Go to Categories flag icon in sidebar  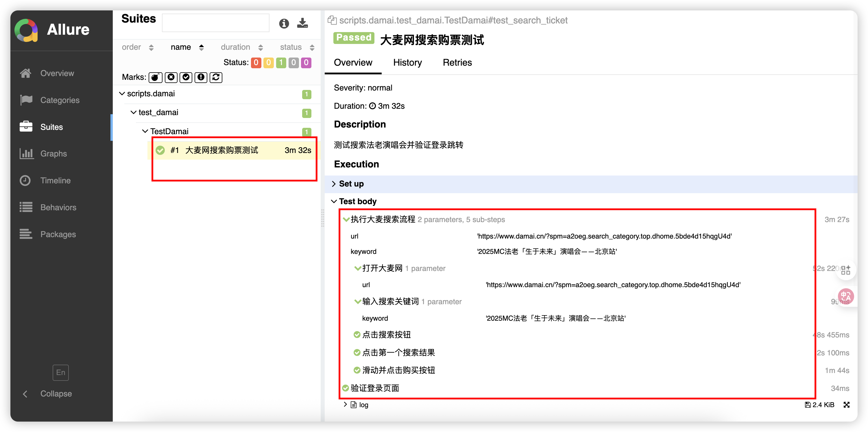[x=26, y=100]
